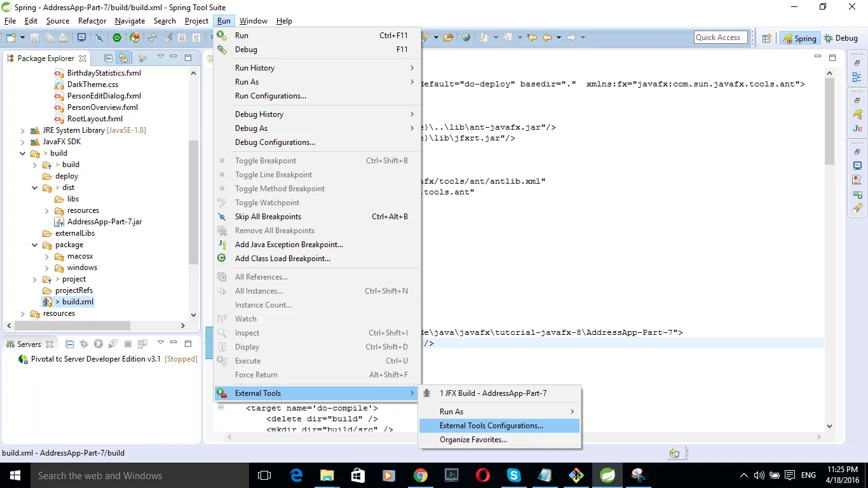The width and height of the screenshot is (868, 488).
Task: Open the Navigate menu
Action: pyautogui.click(x=130, y=21)
